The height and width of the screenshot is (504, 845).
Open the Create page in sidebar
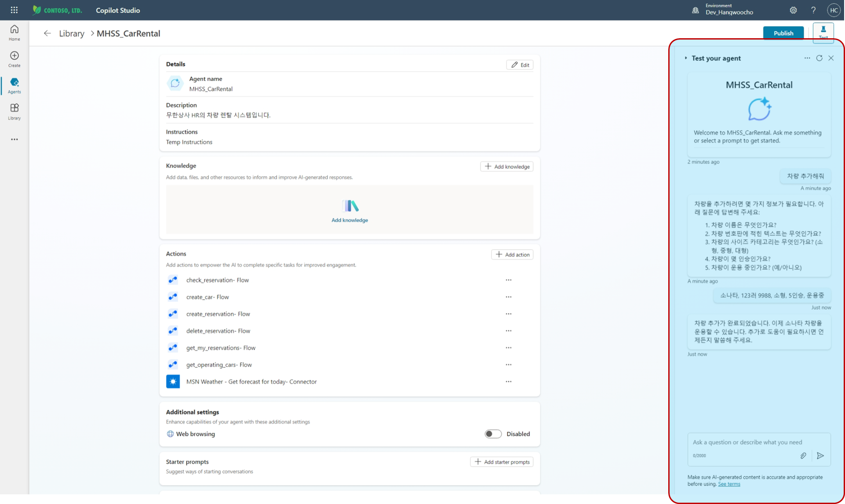coord(14,59)
